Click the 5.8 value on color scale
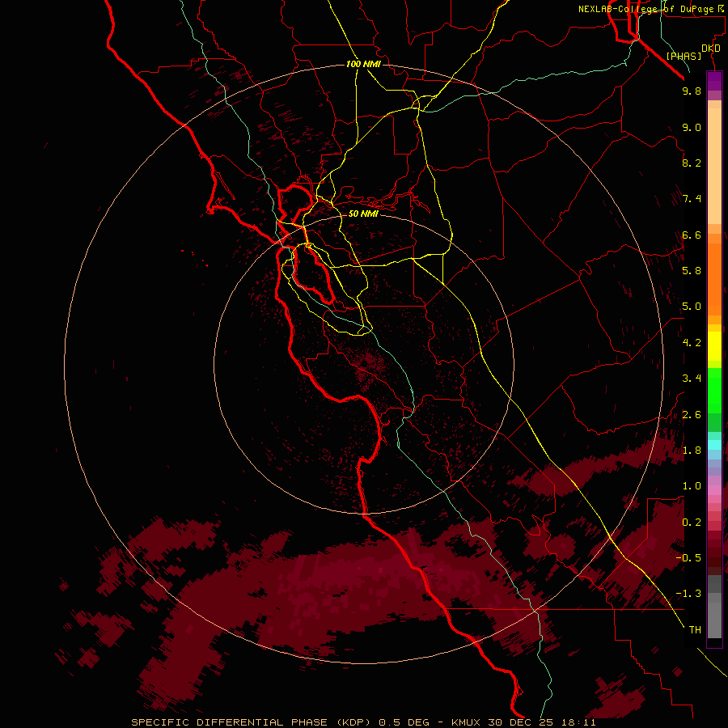Image resolution: width=728 pixels, height=728 pixels. [692, 271]
